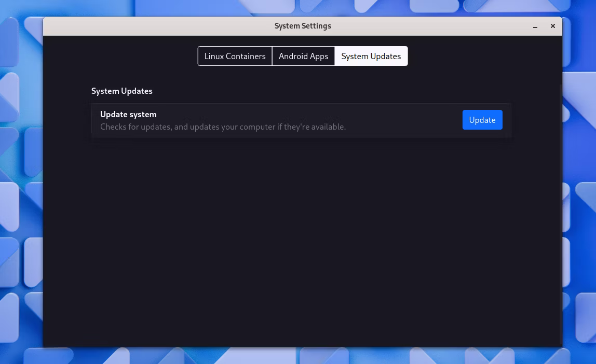Select the System Updates tab
This screenshot has width=596, height=364.
[x=371, y=56]
